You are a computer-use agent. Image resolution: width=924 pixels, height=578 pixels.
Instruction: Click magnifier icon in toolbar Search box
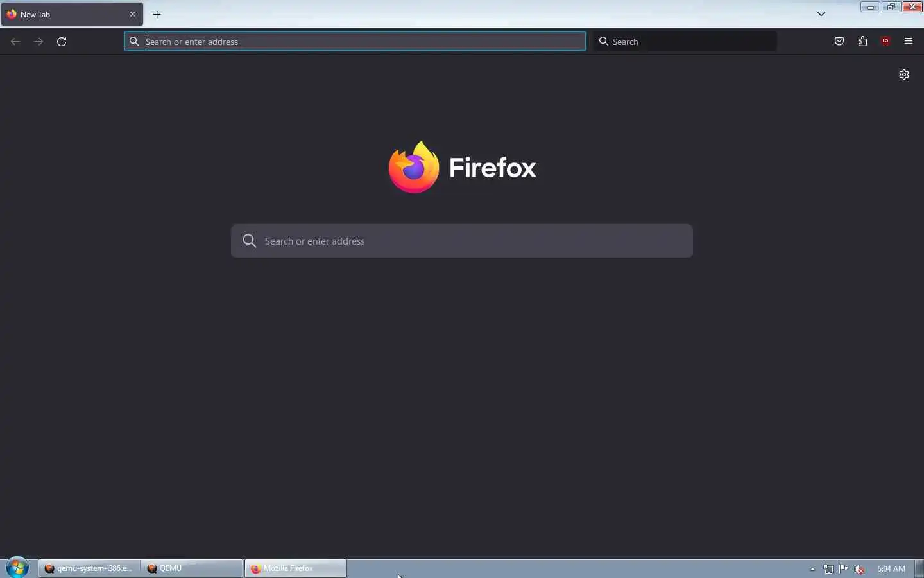click(x=604, y=42)
